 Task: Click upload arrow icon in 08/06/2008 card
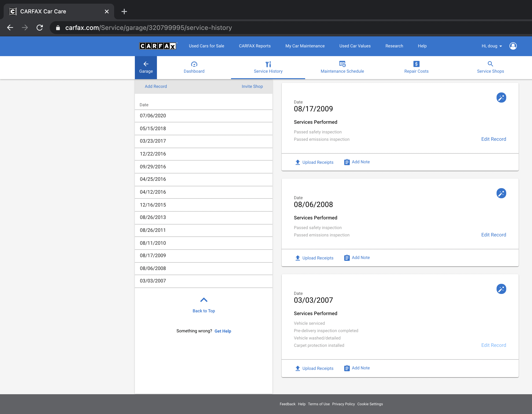(298, 258)
